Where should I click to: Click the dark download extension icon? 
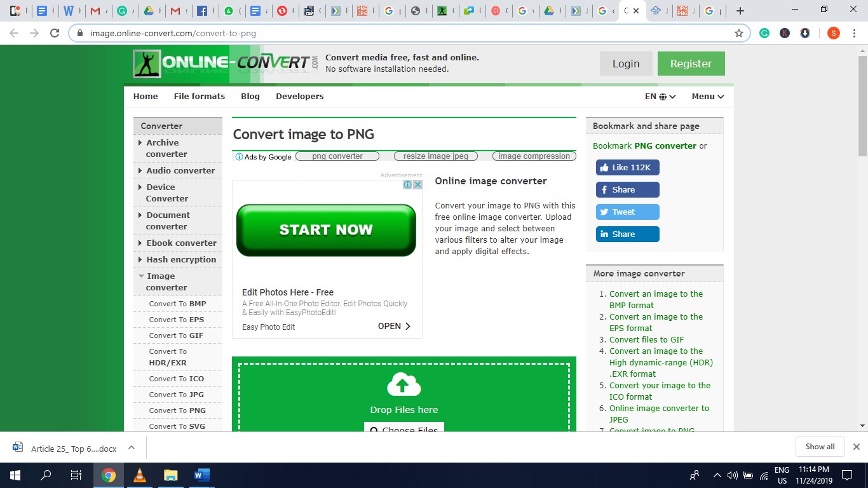coord(805,33)
